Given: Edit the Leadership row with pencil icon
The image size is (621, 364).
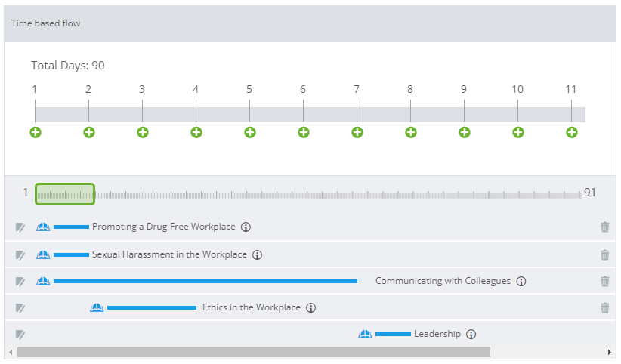Looking at the screenshot, I should point(20,335).
